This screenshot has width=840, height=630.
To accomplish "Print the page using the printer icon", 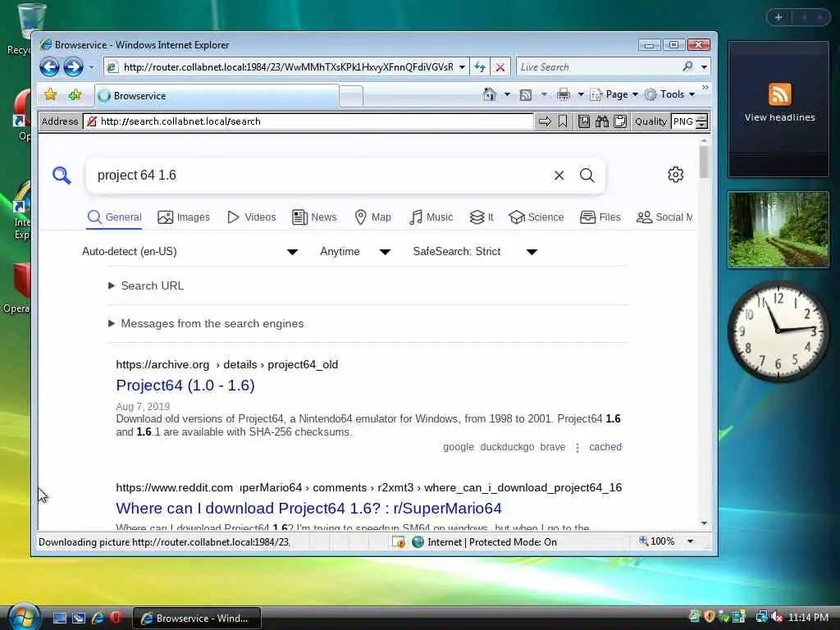I will point(563,95).
